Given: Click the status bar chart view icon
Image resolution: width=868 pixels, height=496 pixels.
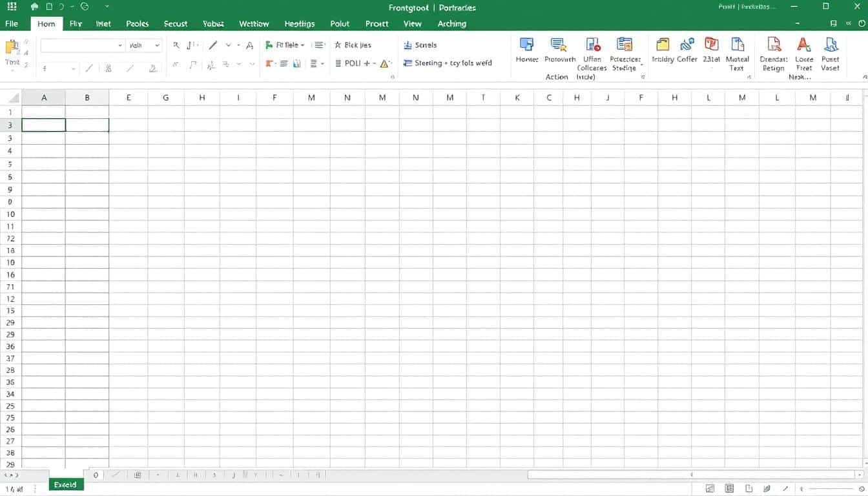Looking at the screenshot, I should (710, 489).
